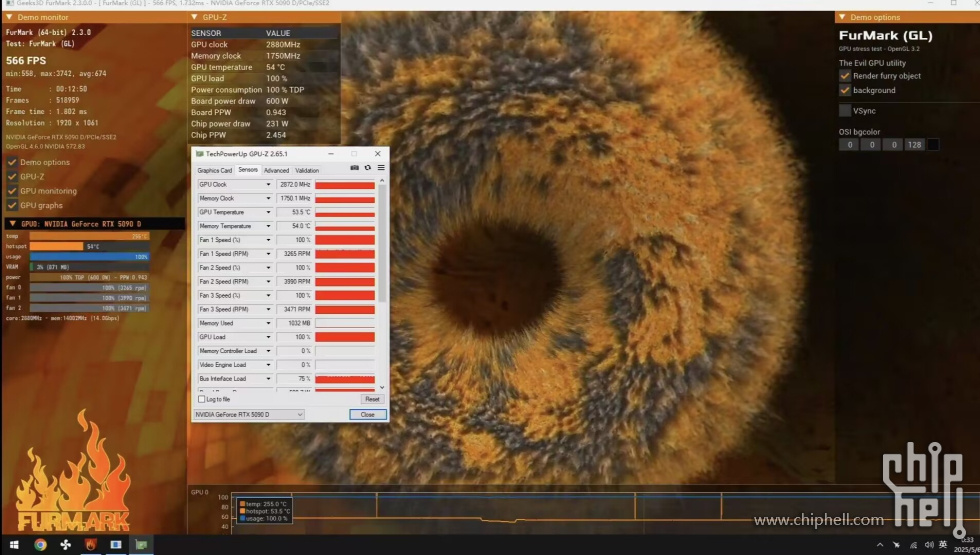Click the Video Engine Load 0 % value
This screenshot has height=555, width=980.
point(294,364)
